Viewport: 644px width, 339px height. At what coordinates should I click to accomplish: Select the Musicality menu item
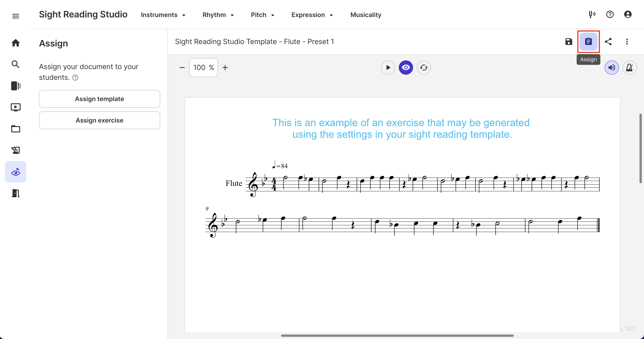coord(365,15)
